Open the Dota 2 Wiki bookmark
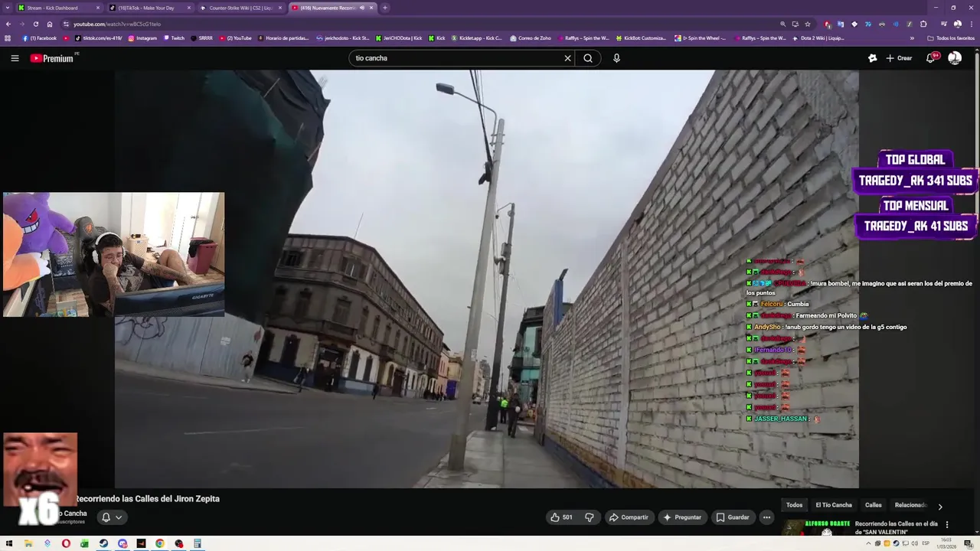The width and height of the screenshot is (980, 551). click(818, 38)
